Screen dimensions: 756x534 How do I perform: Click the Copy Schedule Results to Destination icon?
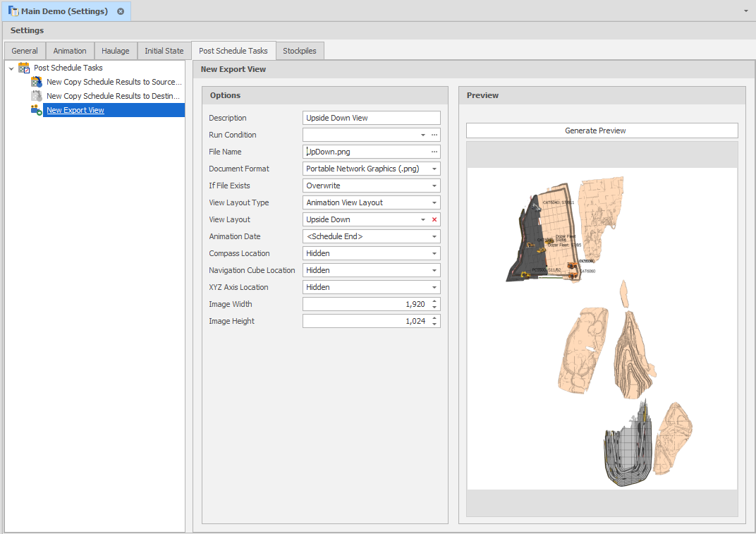pyautogui.click(x=37, y=96)
